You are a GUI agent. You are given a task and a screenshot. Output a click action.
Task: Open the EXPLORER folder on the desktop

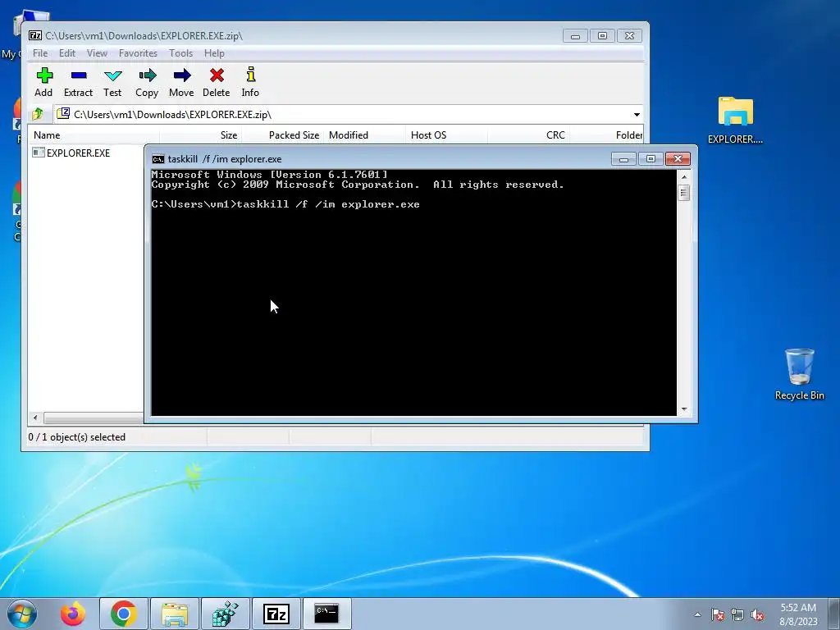coord(736,120)
